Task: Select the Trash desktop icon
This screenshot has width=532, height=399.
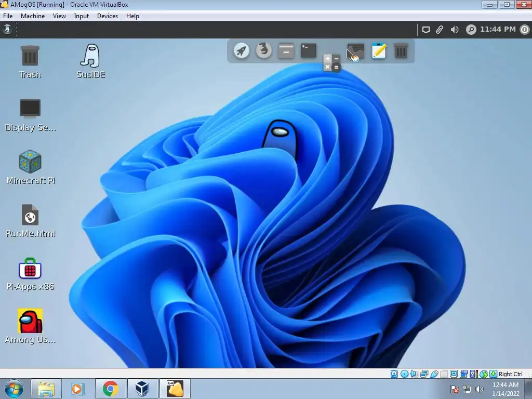Action: click(x=30, y=62)
